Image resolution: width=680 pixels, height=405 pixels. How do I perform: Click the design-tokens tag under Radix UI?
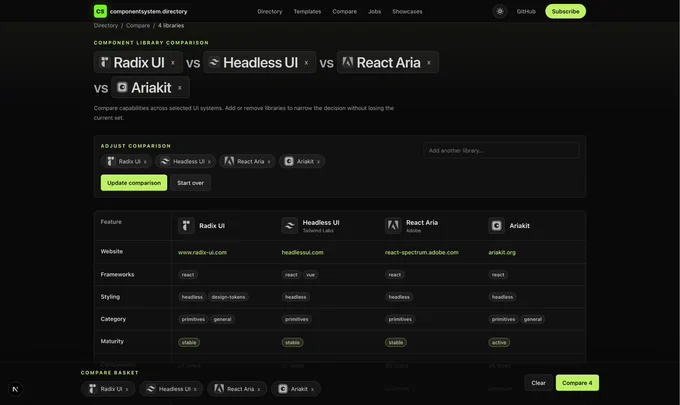click(x=229, y=297)
